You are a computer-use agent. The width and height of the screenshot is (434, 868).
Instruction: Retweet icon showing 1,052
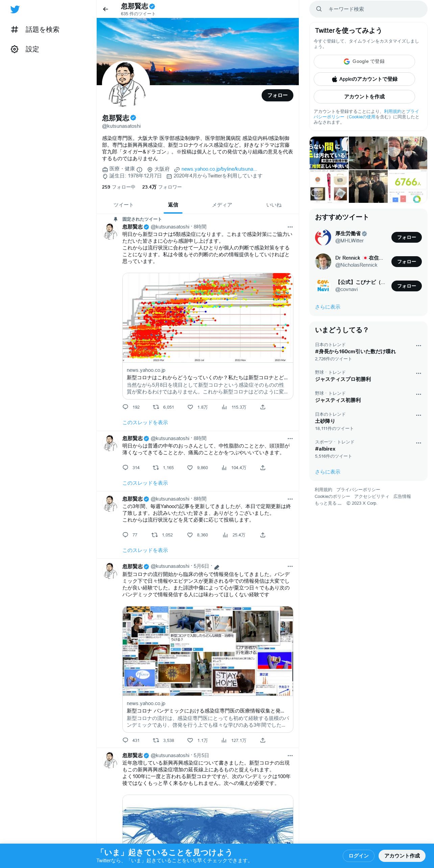(154, 535)
